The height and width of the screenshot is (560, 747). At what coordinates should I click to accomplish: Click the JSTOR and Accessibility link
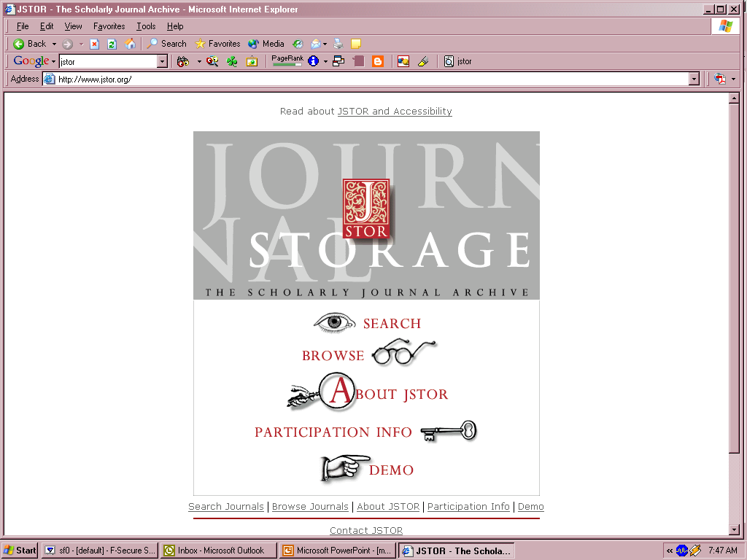click(395, 112)
